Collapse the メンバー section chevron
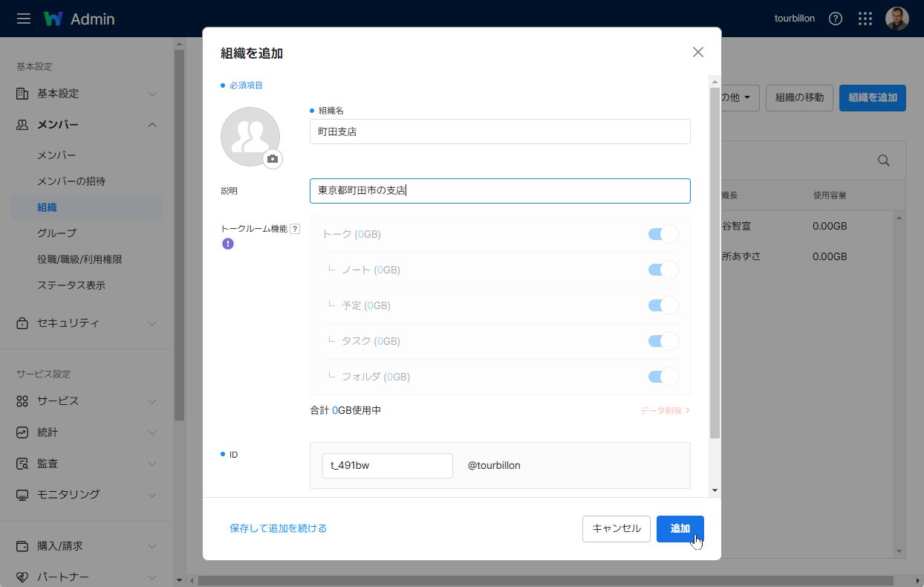Viewport: 924px width, 587px height. coord(152,125)
